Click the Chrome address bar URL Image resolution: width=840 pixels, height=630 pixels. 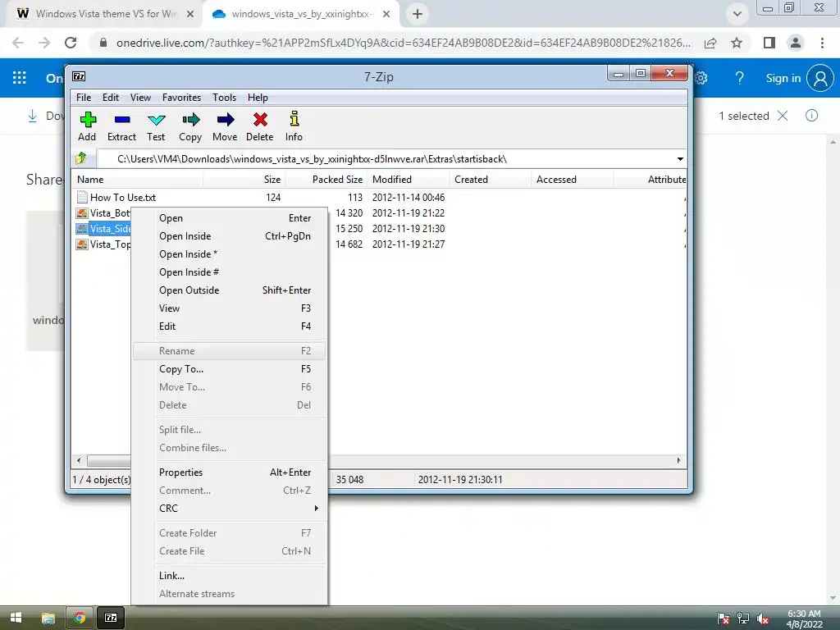404,43
